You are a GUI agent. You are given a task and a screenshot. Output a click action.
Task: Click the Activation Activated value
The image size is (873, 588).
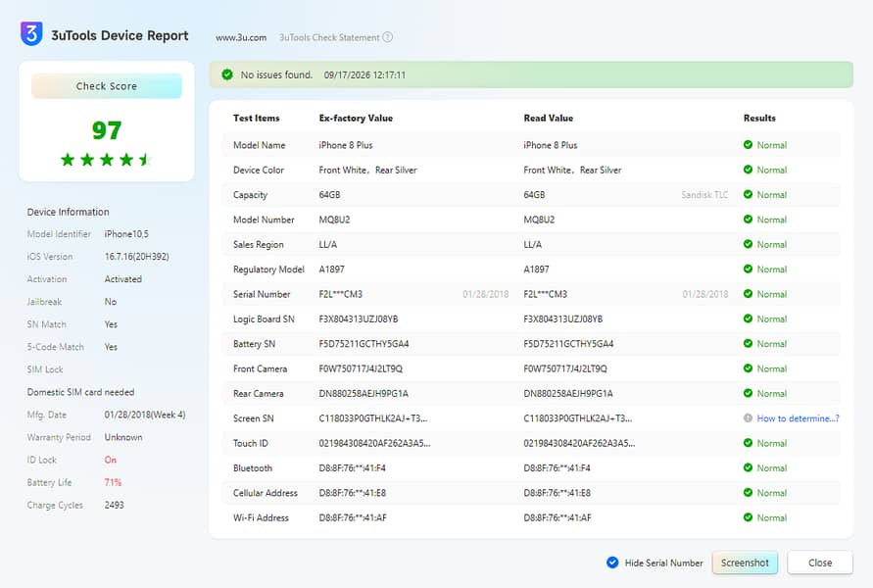[x=123, y=279]
